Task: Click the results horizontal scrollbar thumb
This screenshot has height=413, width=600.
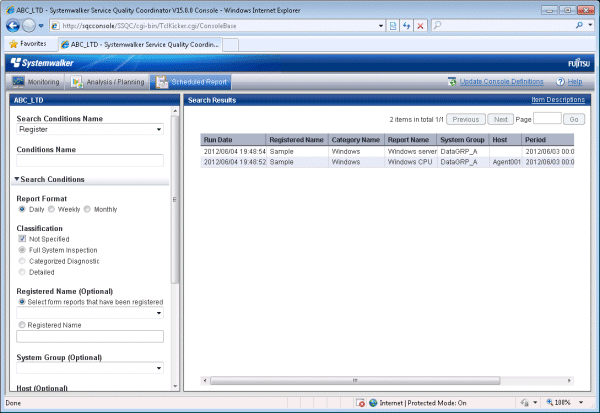Action: pyautogui.click(x=355, y=380)
